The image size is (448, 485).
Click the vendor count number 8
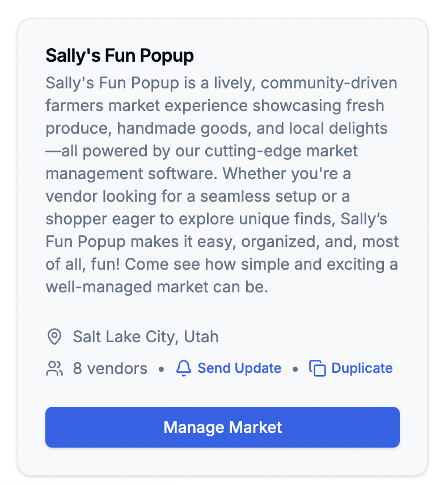click(x=77, y=368)
